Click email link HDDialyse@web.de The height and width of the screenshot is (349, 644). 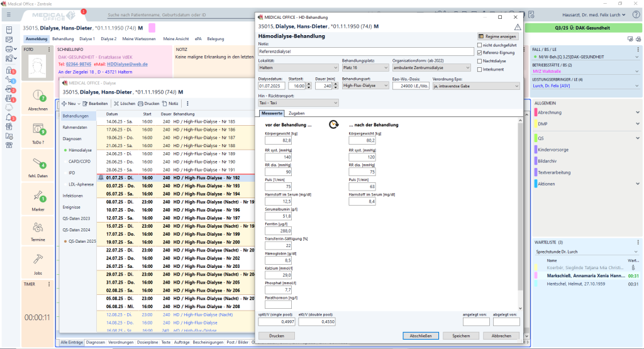click(127, 65)
